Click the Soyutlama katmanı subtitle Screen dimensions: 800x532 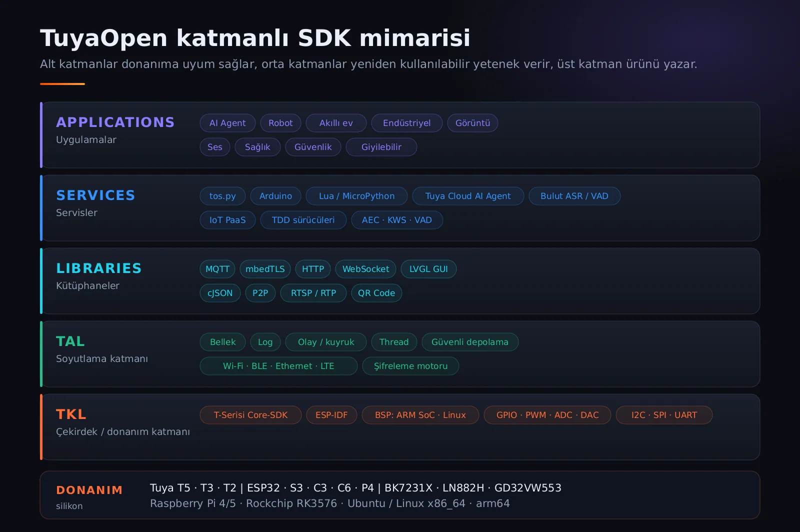[102, 359]
